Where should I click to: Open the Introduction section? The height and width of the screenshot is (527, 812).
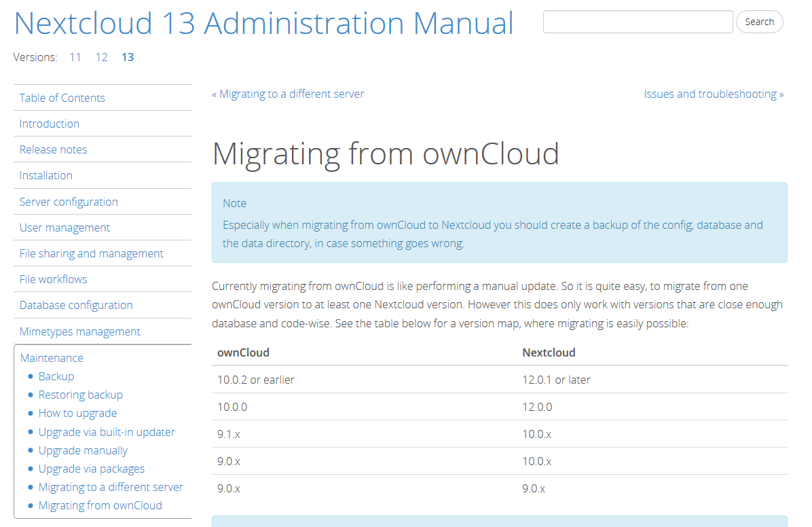point(50,124)
